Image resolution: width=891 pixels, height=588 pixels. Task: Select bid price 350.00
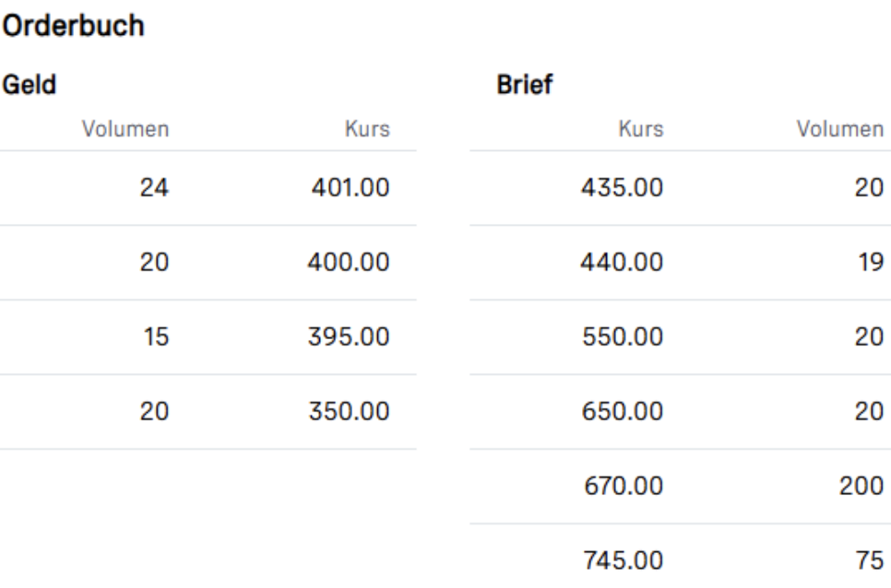(350, 411)
